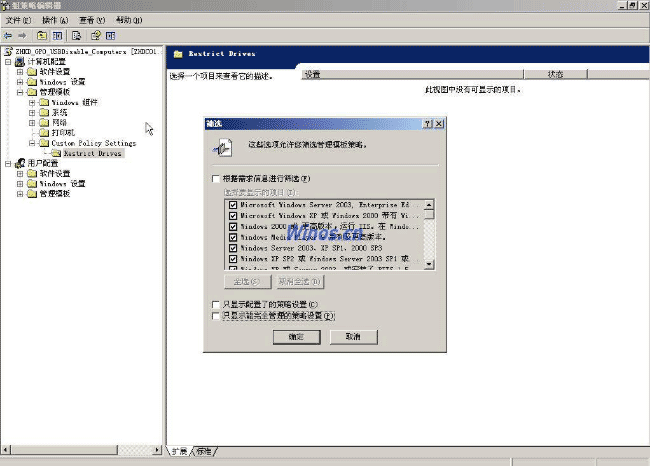Close the filter dialog

pyautogui.click(x=439, y=123)
